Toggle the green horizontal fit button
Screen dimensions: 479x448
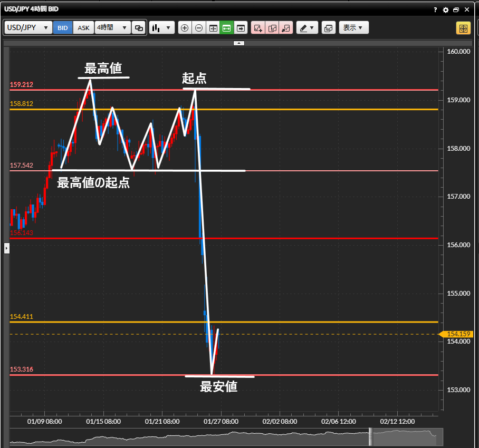(x=227, y=28)
